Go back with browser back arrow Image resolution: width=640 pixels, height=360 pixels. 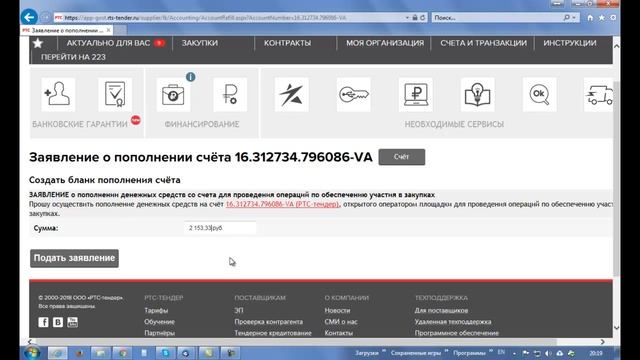tap(29, 17)
